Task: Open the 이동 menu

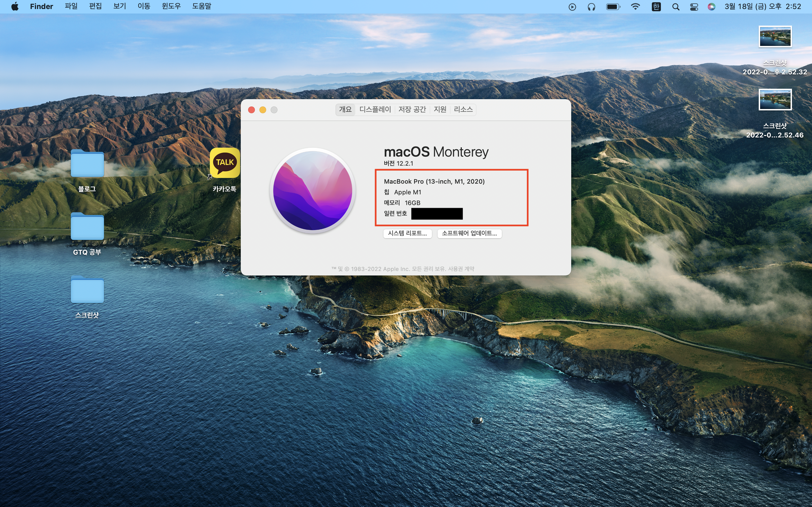Action: [x=144, y=6]
